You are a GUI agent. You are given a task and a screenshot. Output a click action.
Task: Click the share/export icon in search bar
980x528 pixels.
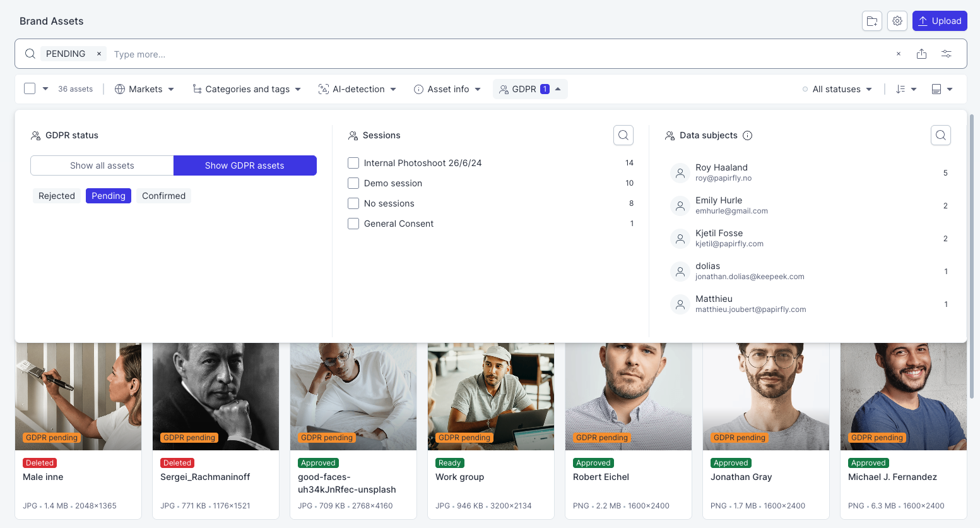[921, 54]
